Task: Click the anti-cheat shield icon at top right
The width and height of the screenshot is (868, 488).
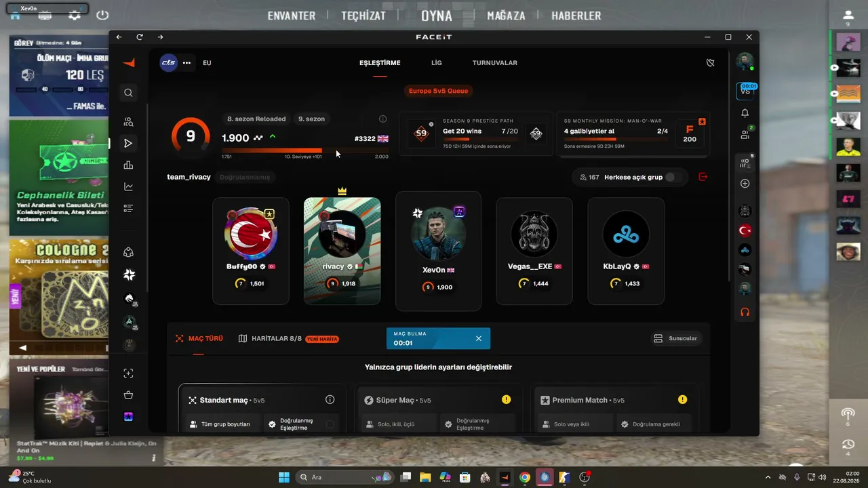Action: tap(710, 63)
